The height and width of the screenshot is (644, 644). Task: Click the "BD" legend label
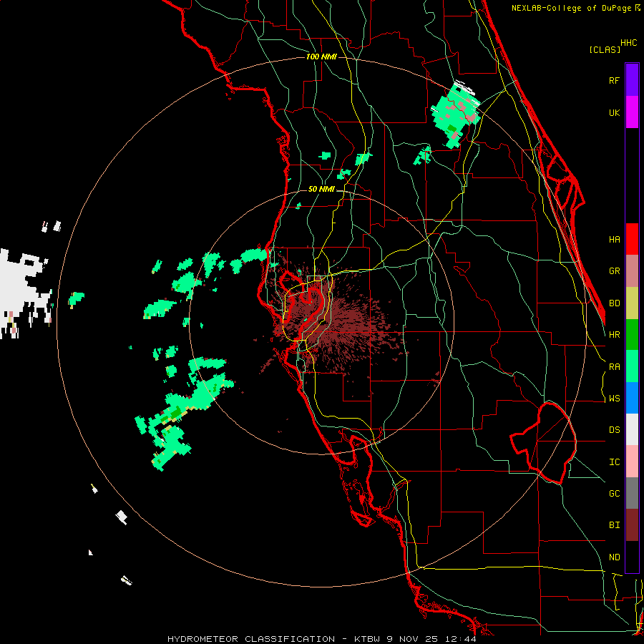click(614, 303)
